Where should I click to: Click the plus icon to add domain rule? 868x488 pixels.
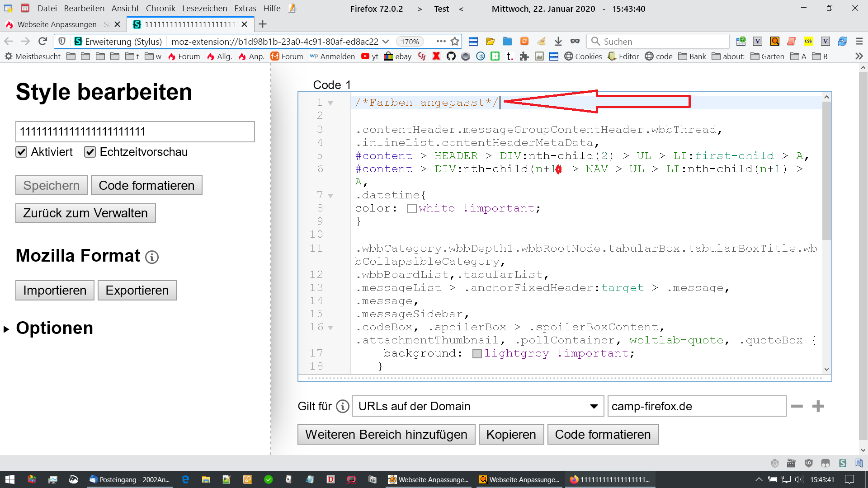pos(818,406)
